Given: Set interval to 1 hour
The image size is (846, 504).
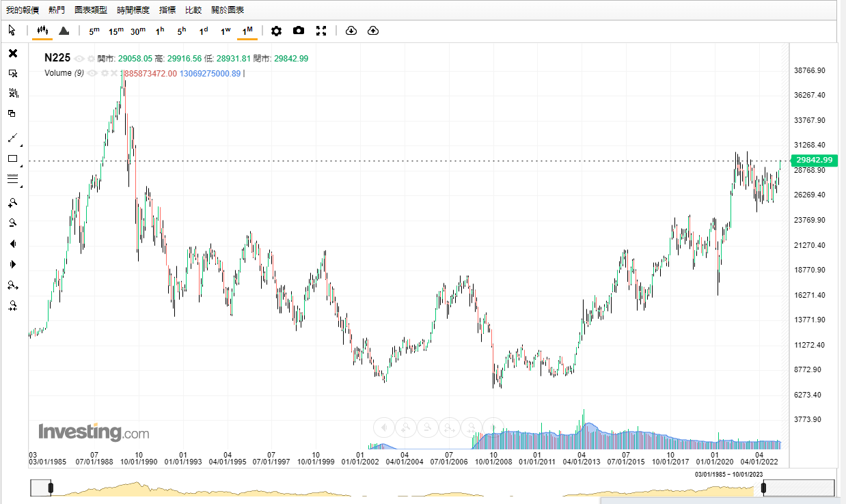Looking at the screenshot, I should 160,31.
